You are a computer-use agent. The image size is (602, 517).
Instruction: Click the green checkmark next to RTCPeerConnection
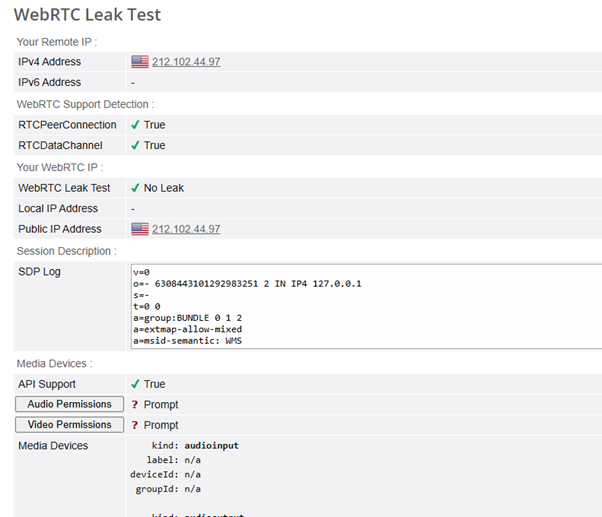click(x=135, y=125)
